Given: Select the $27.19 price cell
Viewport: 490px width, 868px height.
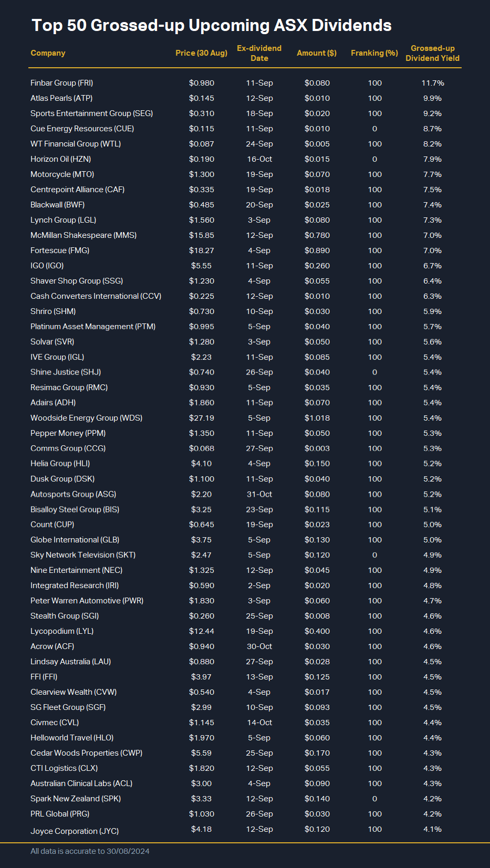Looking at the screenshot, I should [201, 418].
